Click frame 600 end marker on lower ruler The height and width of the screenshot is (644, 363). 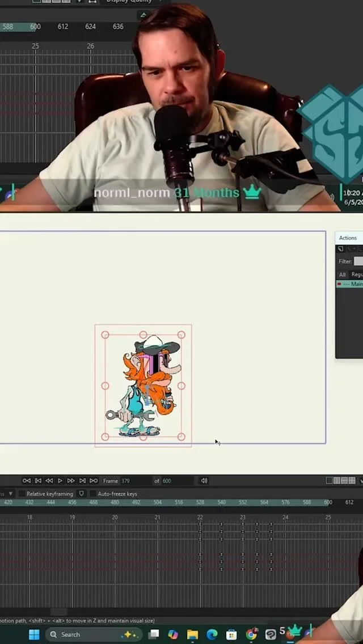pyautogui.click(x=328, y=502)
